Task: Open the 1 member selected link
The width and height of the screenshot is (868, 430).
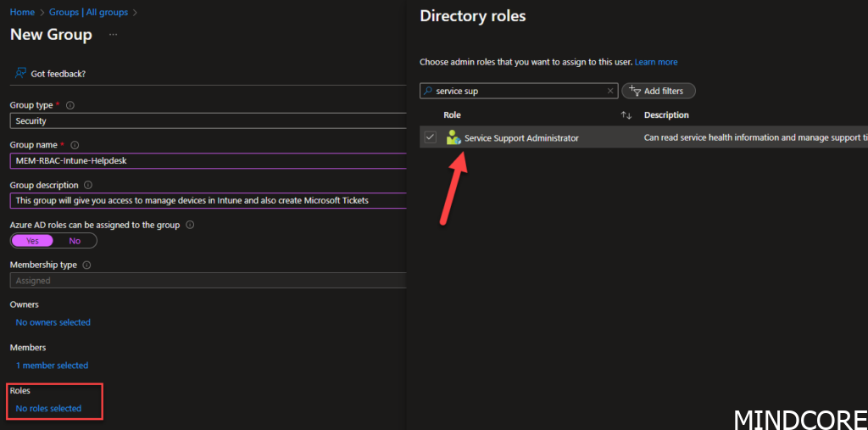Action: point(52,366)
